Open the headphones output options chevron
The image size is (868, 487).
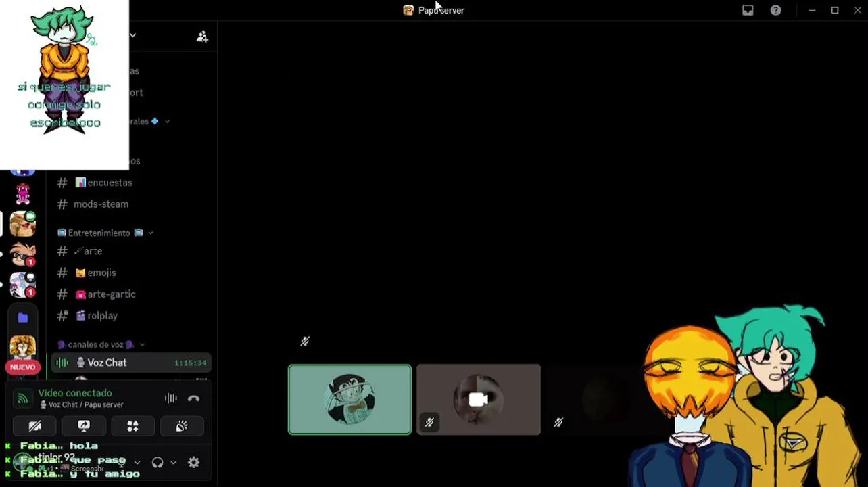[173, 463]
